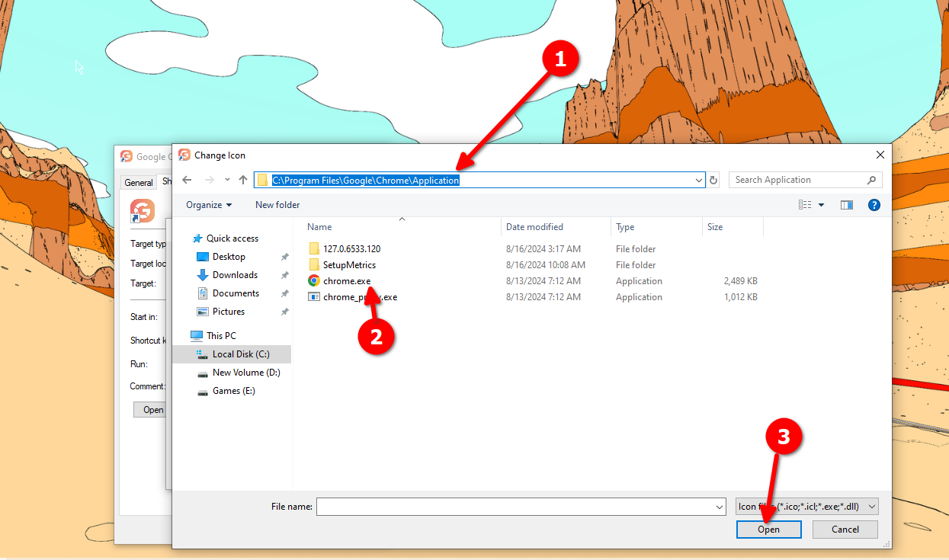Sort by Type column header
The width and height of the screenshot is (949, 560).
(625, 227)
